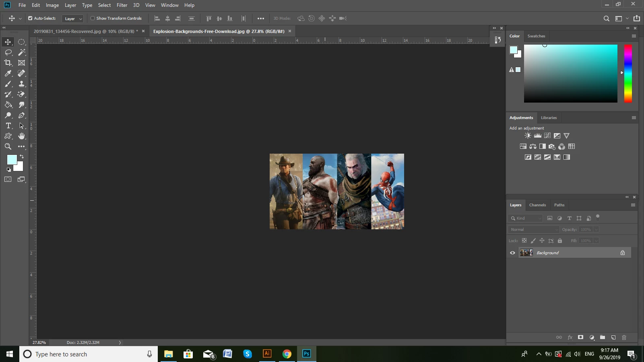Select the Zoom tool in the toolbox
Screen dimensions: 644x362
8,146
